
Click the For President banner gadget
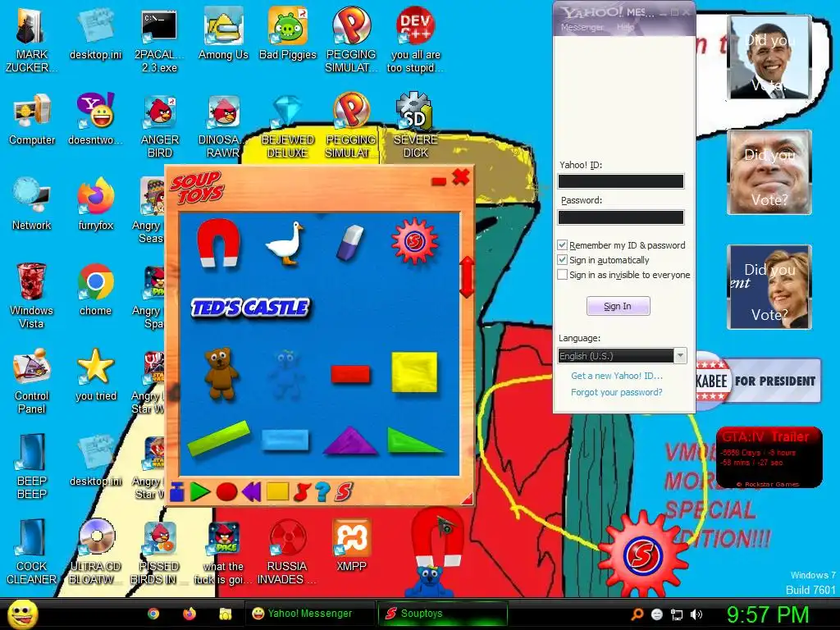759,381
